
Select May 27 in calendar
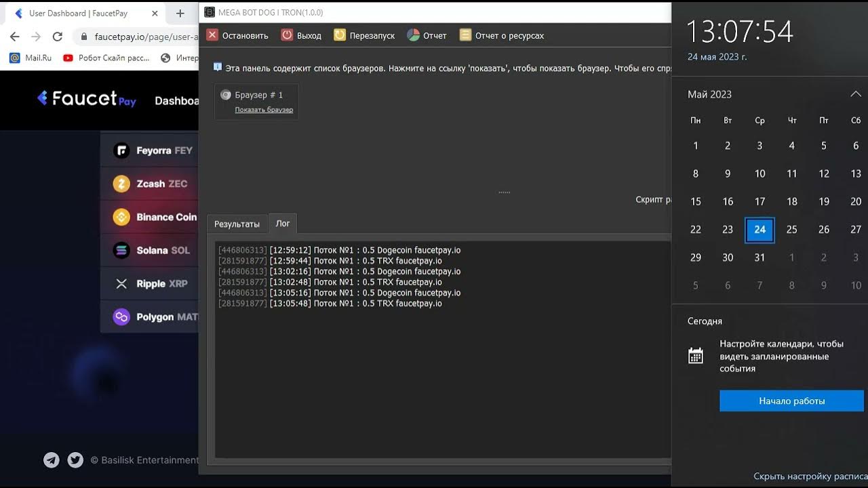coord(856,230)
